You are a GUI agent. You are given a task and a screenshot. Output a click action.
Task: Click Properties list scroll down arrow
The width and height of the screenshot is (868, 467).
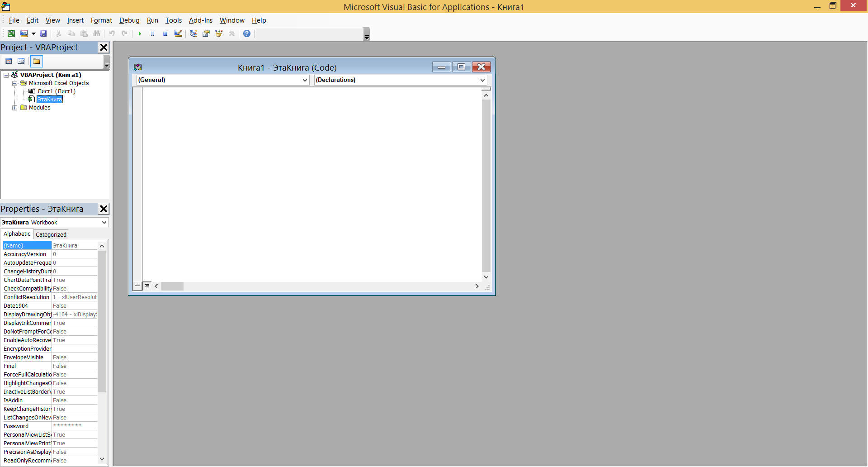point(102,459)
